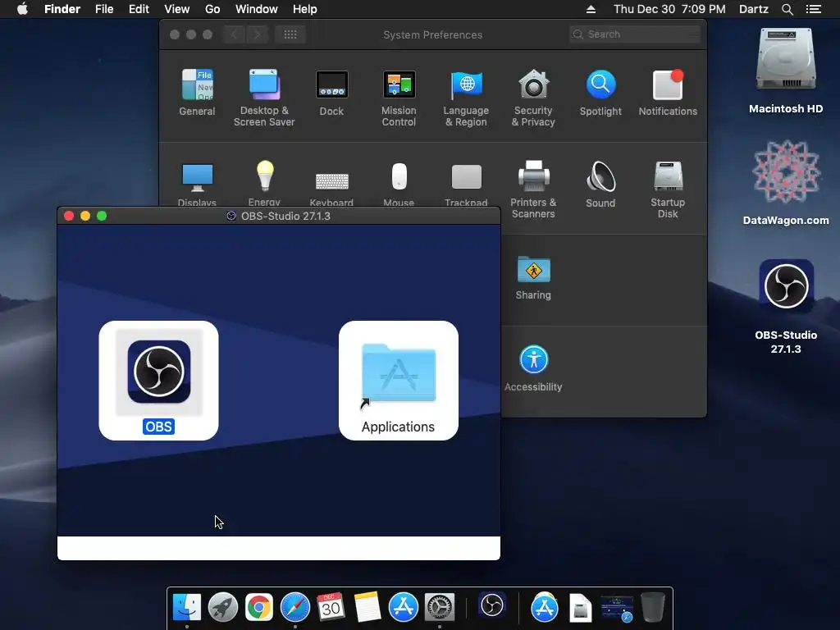The image size is (840, 630).
Task: Go forward in System Preferences
Action: coord(257,34)
